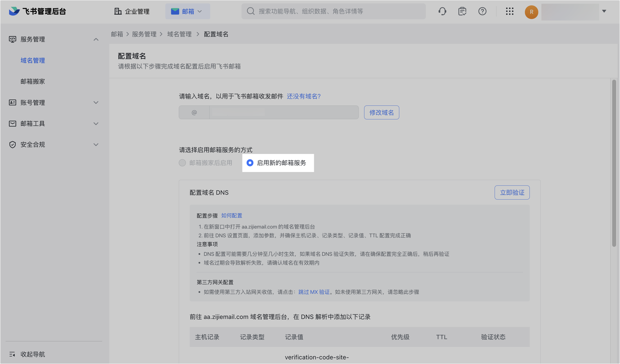Select the 邮箱搬家后启用 radio option
This screenshot has height=364, width=620.
(x=182, y=163)
